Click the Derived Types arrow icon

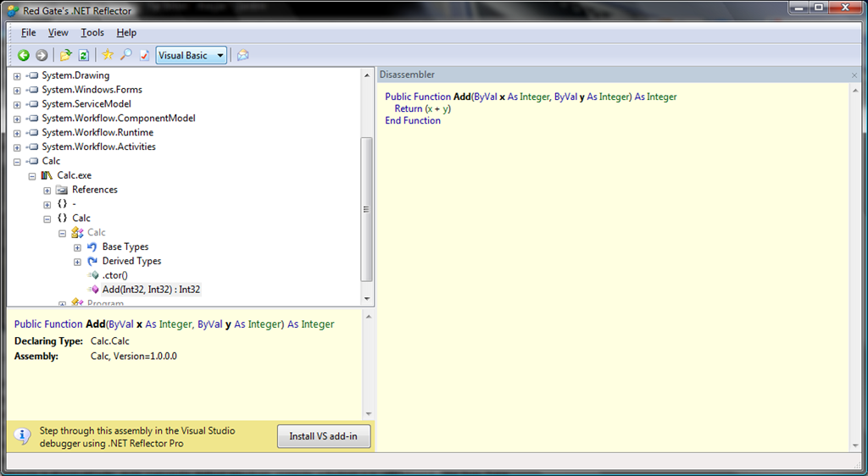click(92, 261)
